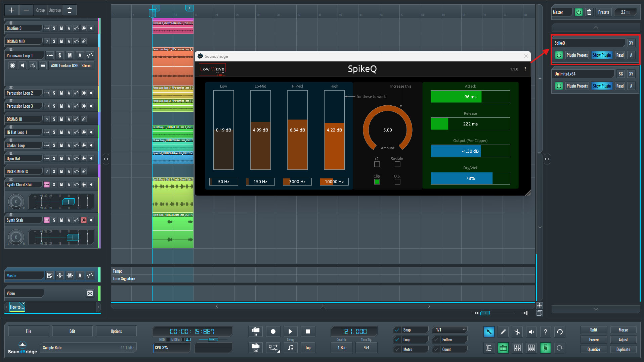
Task: Open the Options menu
Action: [x=116, y=331]
